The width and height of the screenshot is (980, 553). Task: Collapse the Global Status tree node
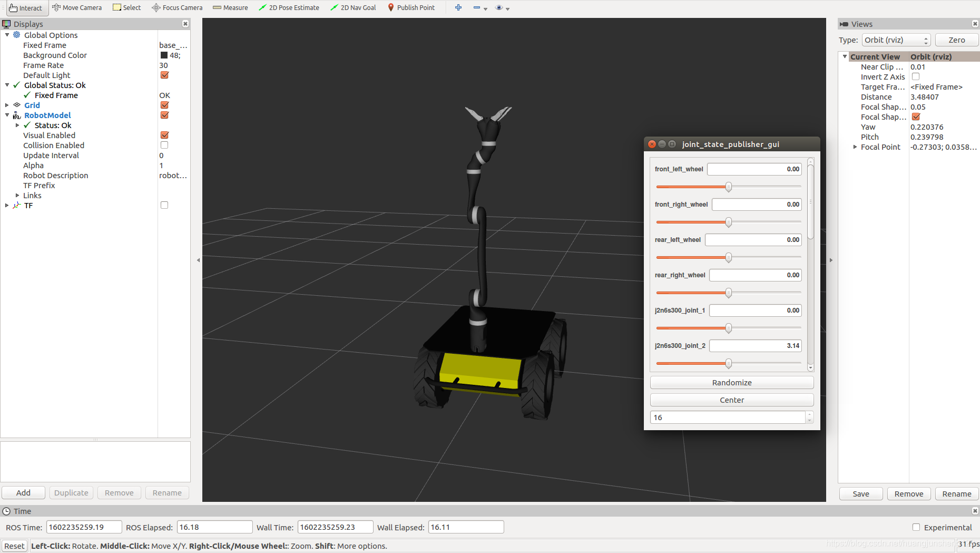tap(7, 85)
